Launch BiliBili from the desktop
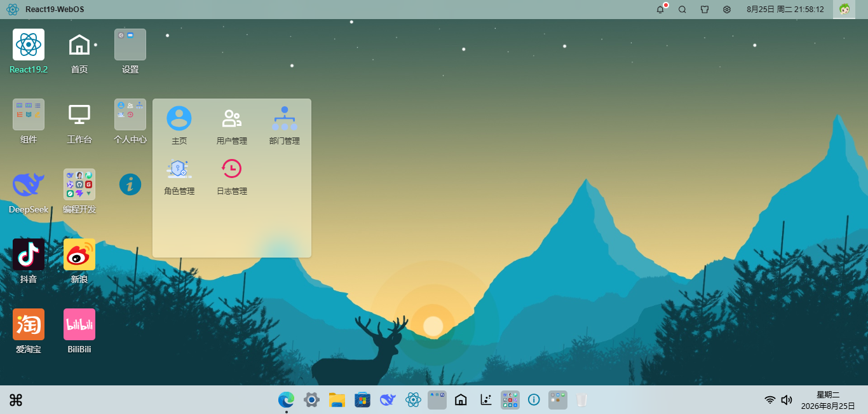This screenshot has height=414, width=868. pos(79,324)
